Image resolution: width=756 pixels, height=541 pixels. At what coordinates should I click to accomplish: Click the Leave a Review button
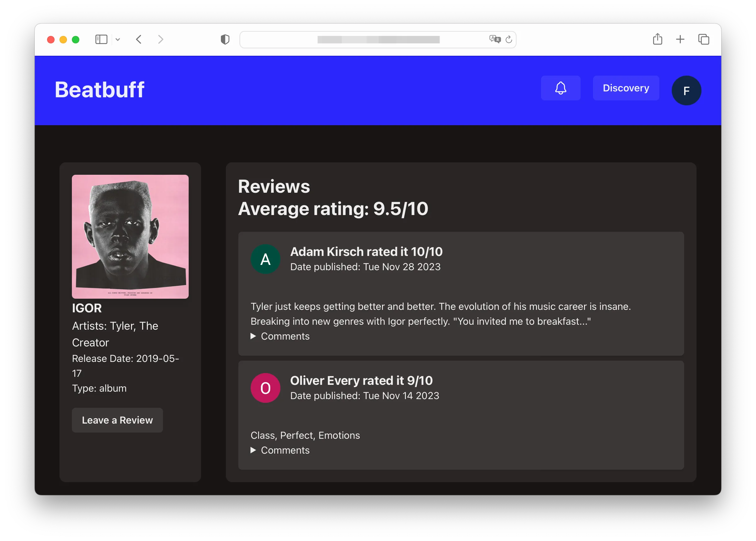pos(117,420)
